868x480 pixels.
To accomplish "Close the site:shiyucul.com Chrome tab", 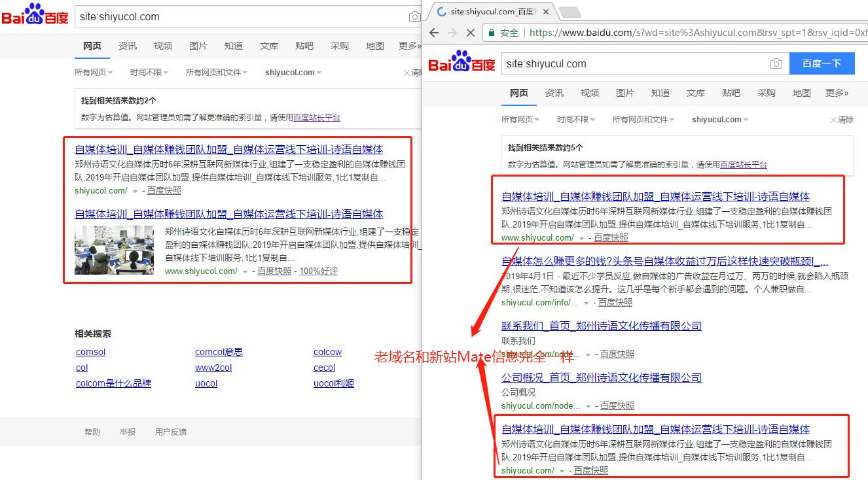I will point(547,12).
